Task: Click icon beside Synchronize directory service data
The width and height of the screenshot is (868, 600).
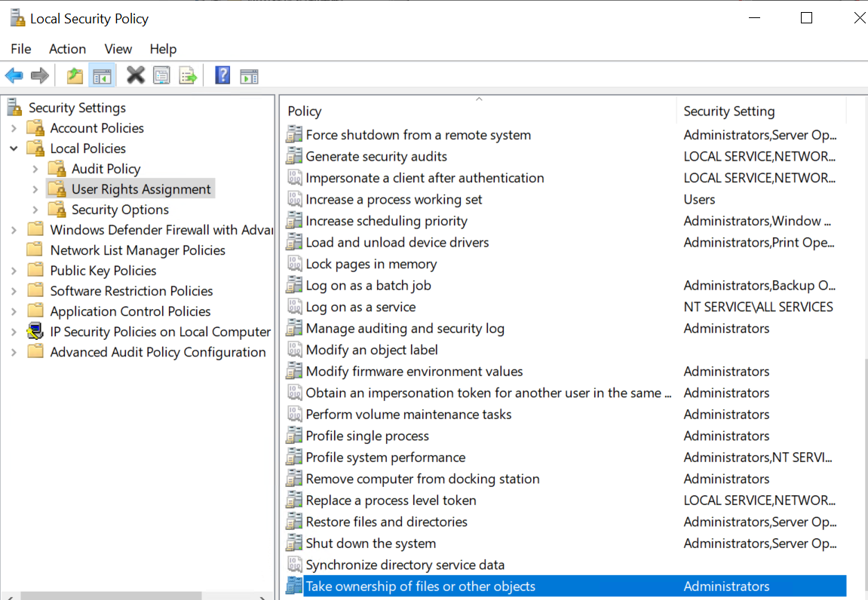Action: pyautogui.click(x=294, y=565)
